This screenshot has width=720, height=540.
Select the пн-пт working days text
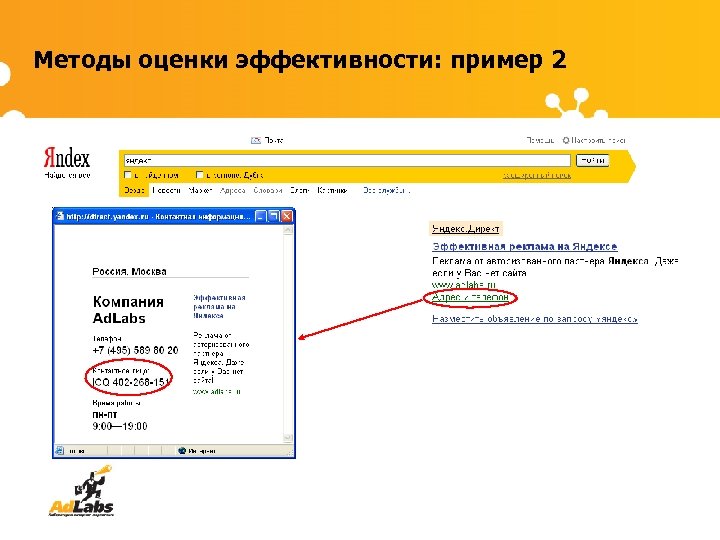pos(105,415)
